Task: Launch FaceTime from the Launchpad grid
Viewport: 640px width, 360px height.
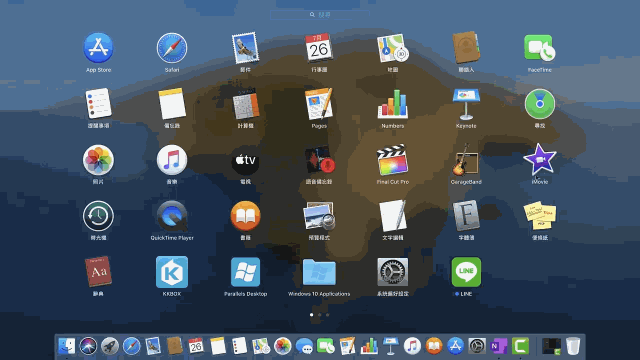Action: click(x=540, y=48)
